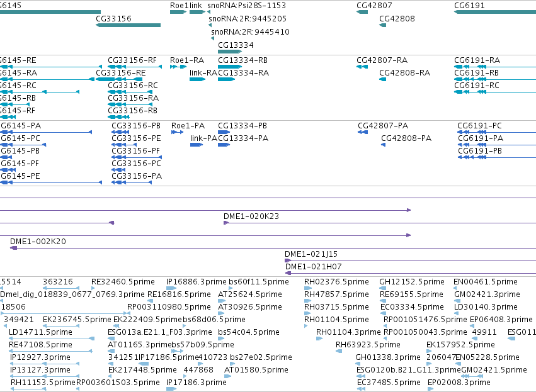Select the Roe1-RA transcript label
This screenshot has height=392, width=536.
[187, 60]
